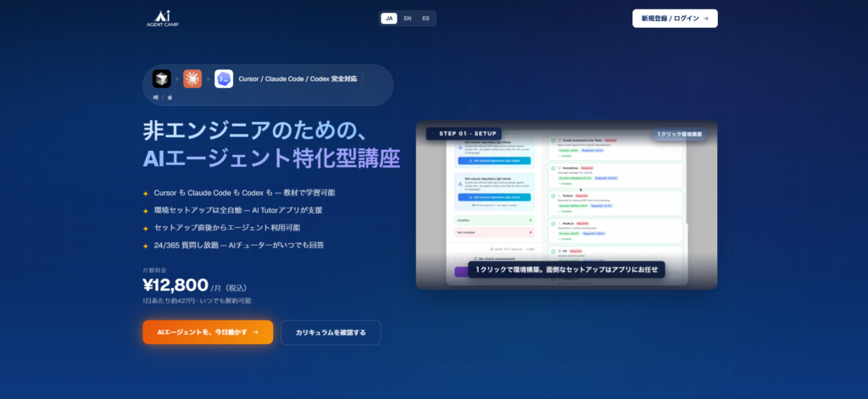Click the Xcode Command Line Tools row in preview
Viewport: 868px width, 399px height.
point(615,147)
